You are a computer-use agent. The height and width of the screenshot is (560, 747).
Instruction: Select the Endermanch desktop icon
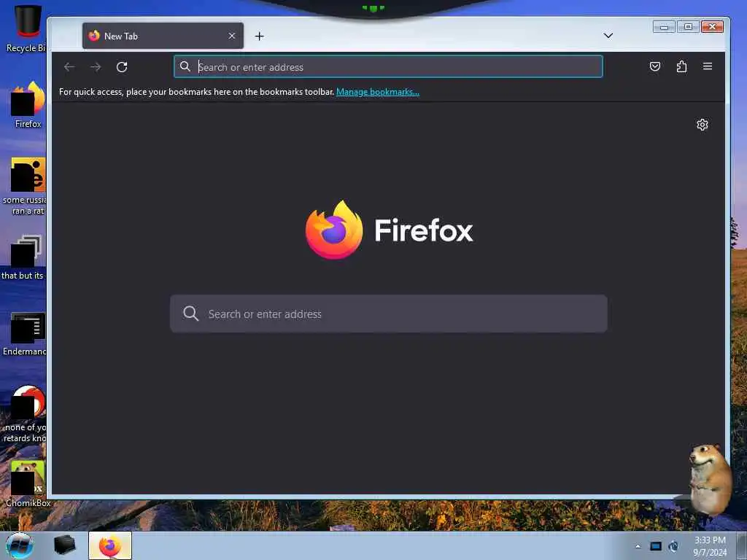25,335
